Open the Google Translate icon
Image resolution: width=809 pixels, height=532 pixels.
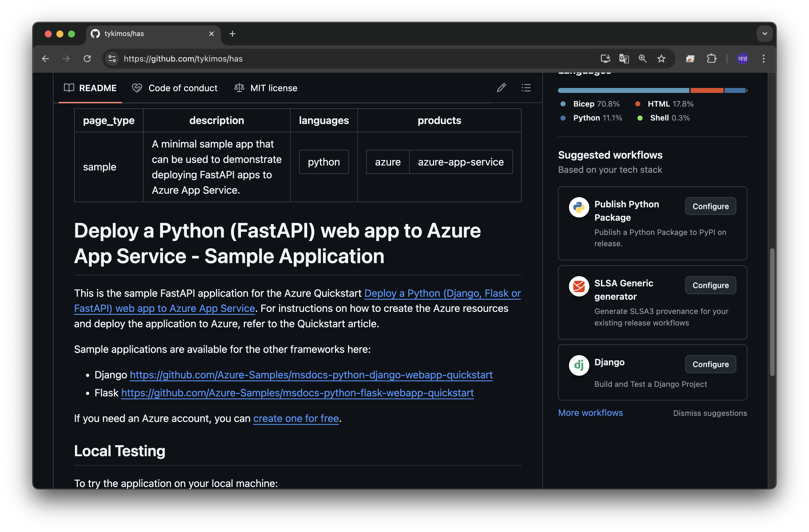[x=624, y=59]
